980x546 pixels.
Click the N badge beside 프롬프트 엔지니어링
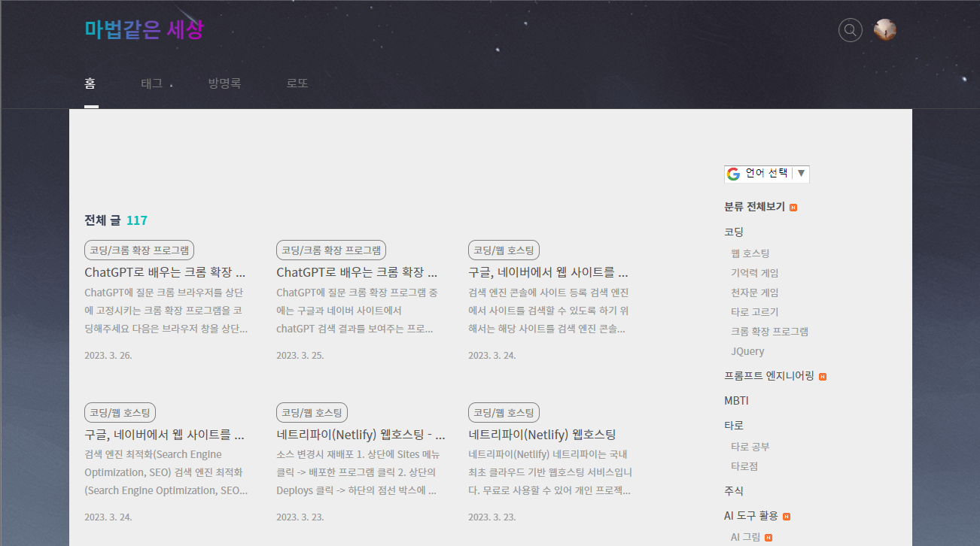(x=823, y=375)
